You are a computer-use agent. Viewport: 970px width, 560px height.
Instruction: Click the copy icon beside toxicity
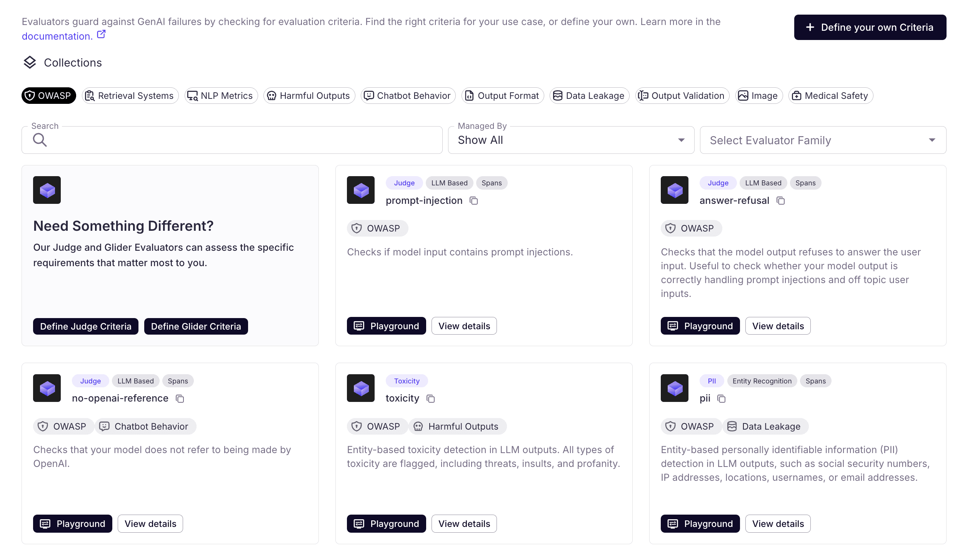point(430,398)
